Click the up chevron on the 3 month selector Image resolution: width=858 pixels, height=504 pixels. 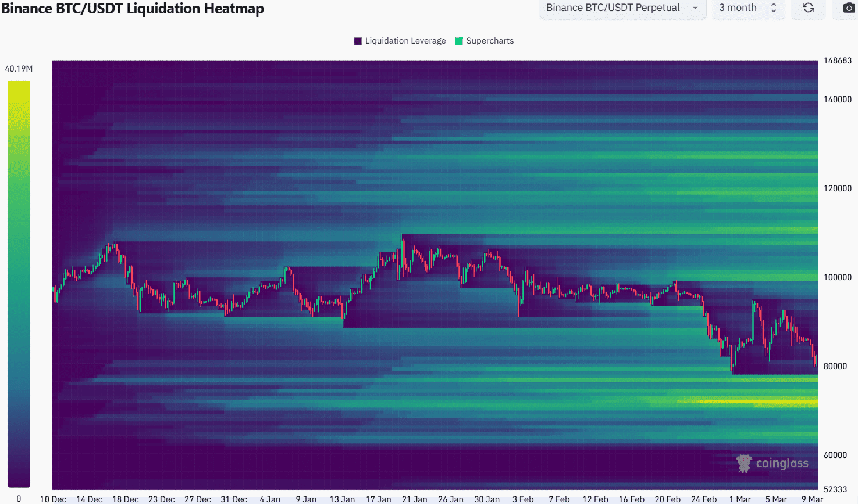click(774, 5)
